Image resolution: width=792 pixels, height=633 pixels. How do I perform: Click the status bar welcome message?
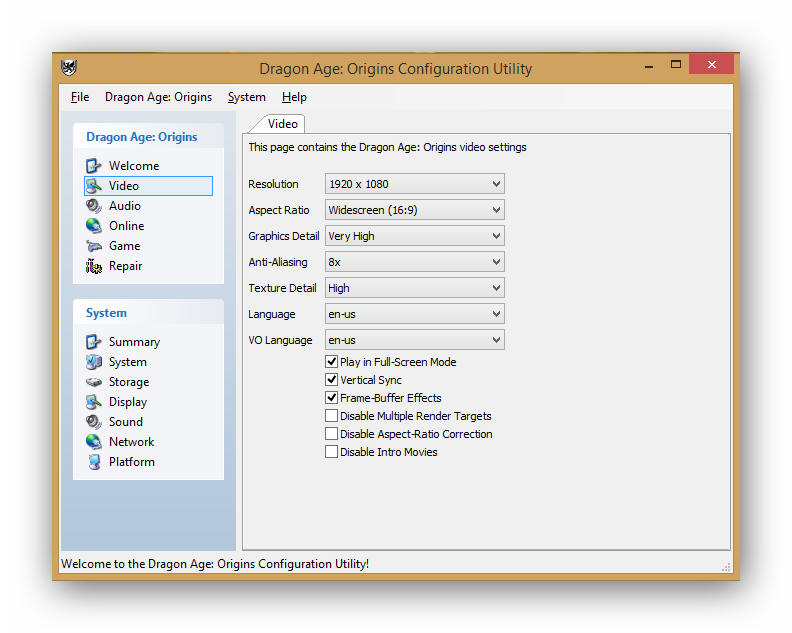(215, 564)
